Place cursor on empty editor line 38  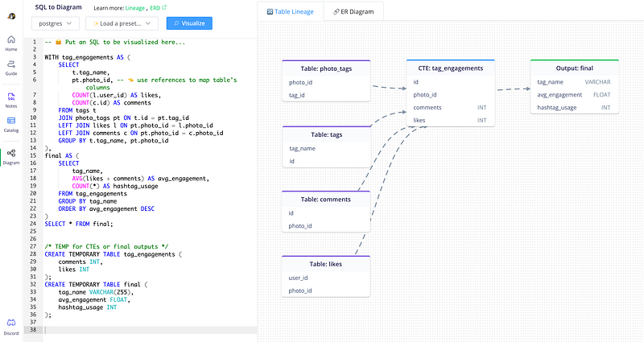pos(150,330)
